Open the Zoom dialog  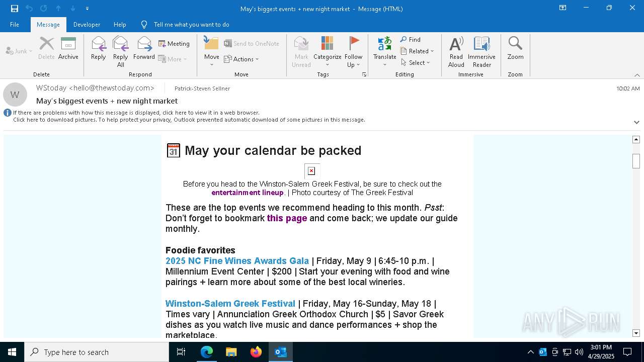515,48
